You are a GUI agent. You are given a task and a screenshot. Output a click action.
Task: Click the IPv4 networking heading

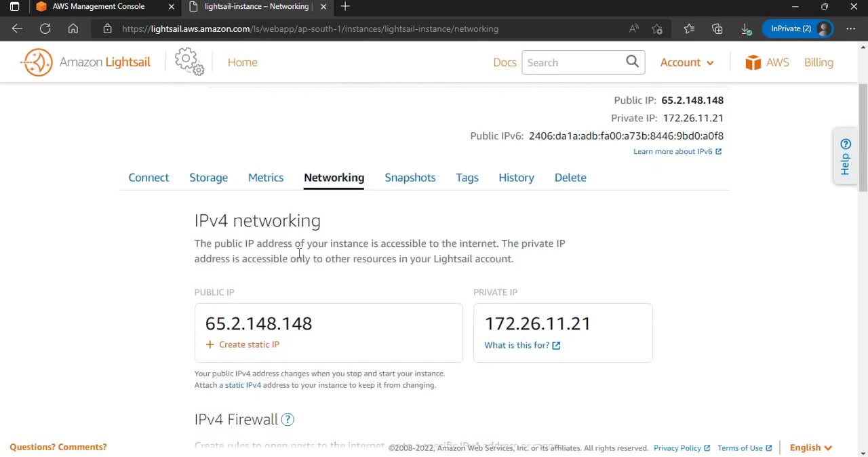pyautogui.click(x=257, y=221)
